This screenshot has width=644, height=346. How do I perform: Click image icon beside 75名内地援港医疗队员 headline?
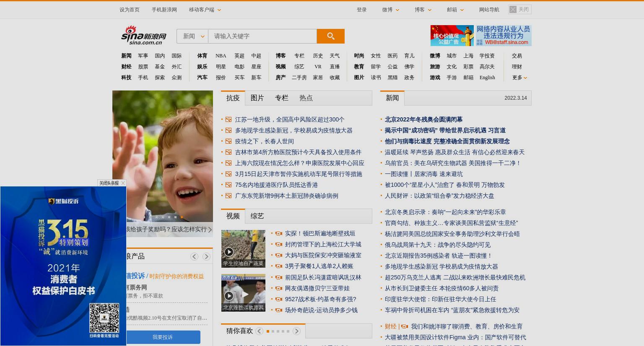[x=229, y=185]
